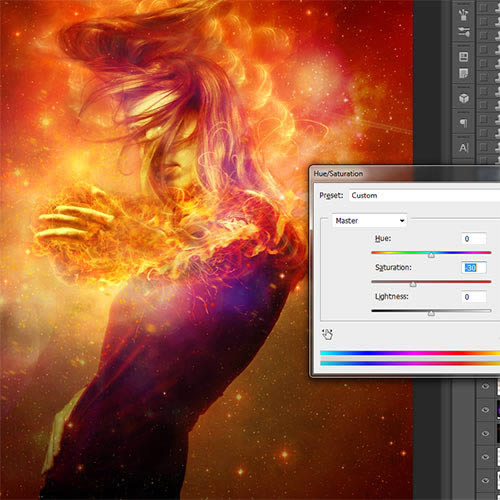Image resolution: width=500 pixels, height=500 pixels.
Task: Click the Lightness slider handle
Action: click(431, 313)
